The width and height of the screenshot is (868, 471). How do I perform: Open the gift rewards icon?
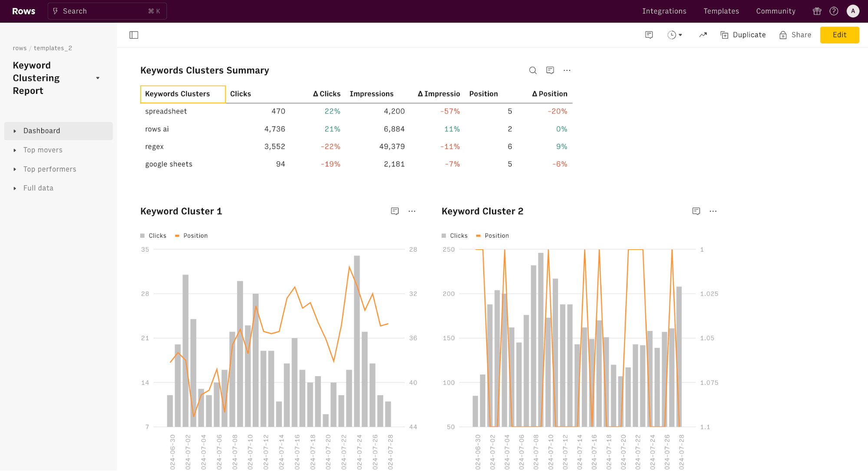(817, 11)
